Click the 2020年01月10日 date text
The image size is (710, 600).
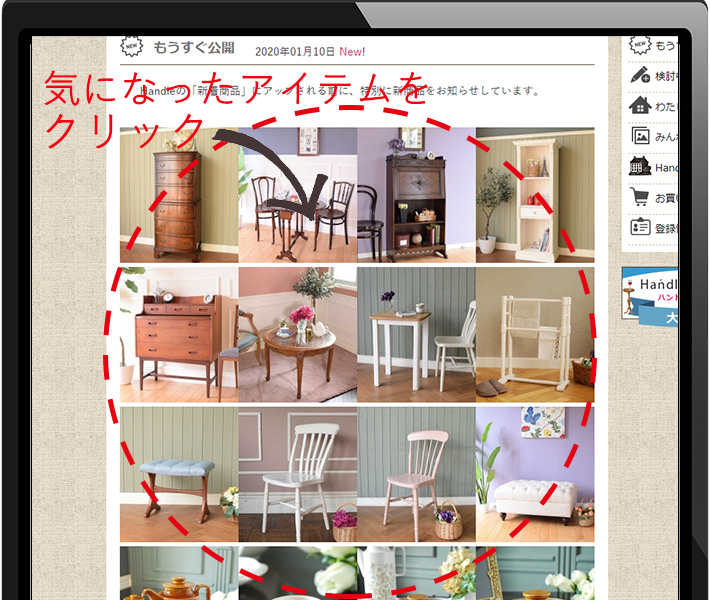tap(294, 52)
